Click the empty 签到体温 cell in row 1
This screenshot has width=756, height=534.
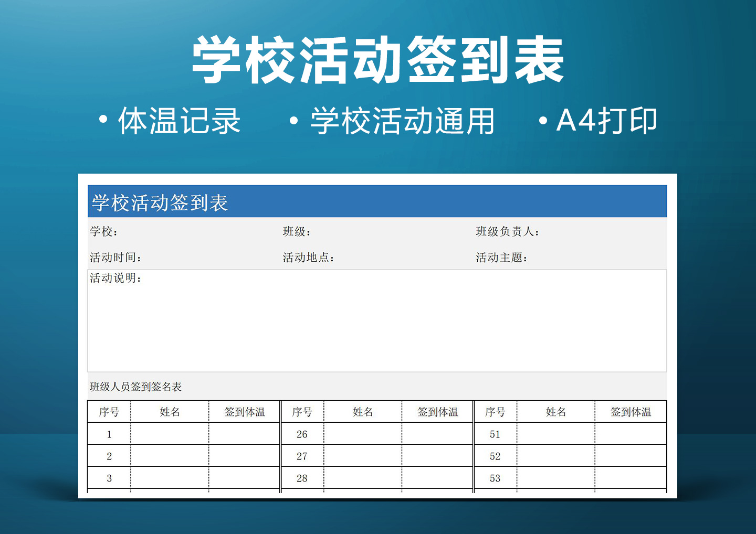245,434
